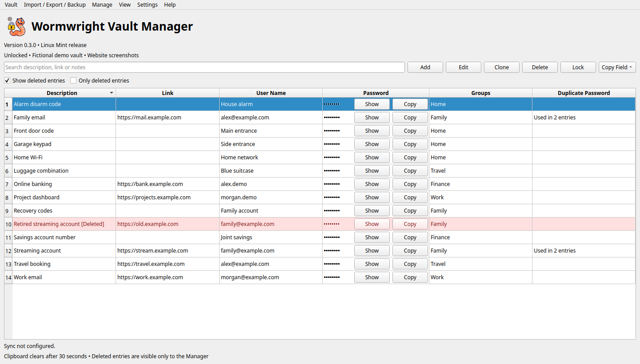640x364 pixels.
Task: Open the Settings menu
Action: [148, 5]
